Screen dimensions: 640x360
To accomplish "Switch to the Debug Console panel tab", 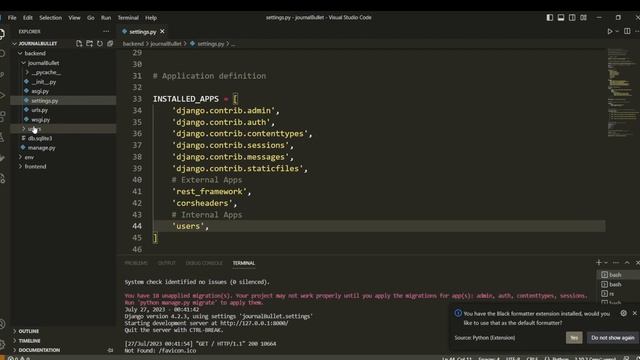I will click(x=204, y=263).
